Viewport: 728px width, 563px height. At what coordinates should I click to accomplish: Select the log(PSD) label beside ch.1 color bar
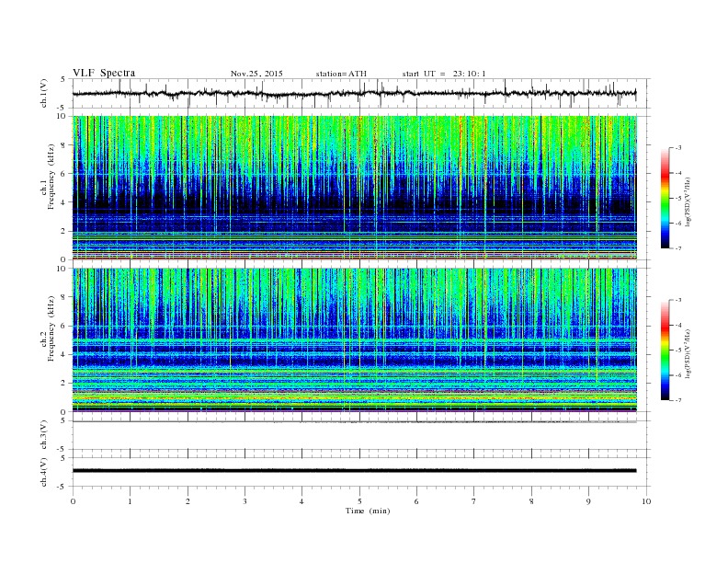[688, 201]
